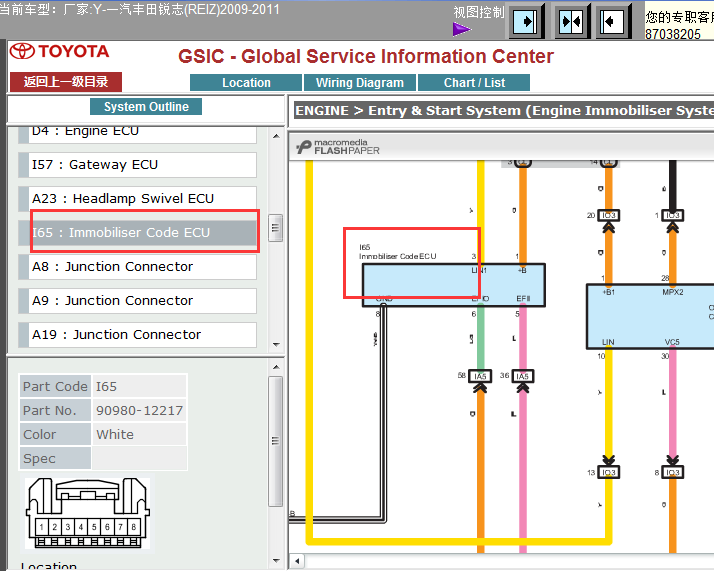Click component list scrollbar up arrow

click(276, 136)
